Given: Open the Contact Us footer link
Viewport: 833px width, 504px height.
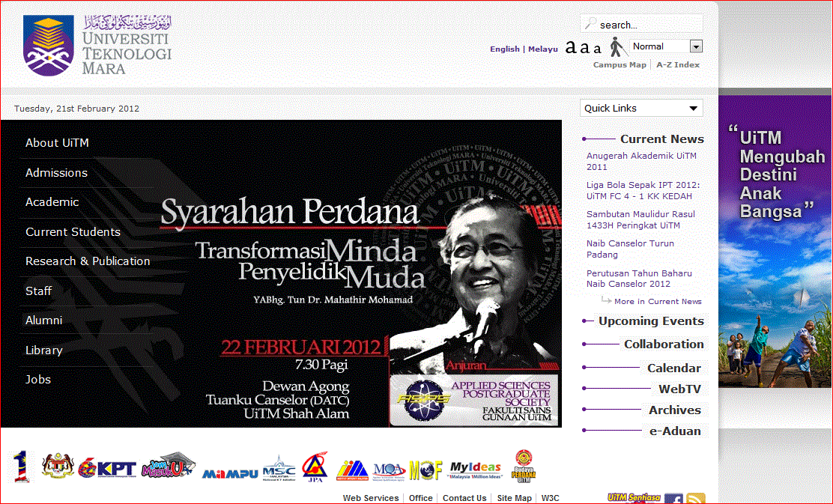Looking at the screenshot, I should click(464, 498).
